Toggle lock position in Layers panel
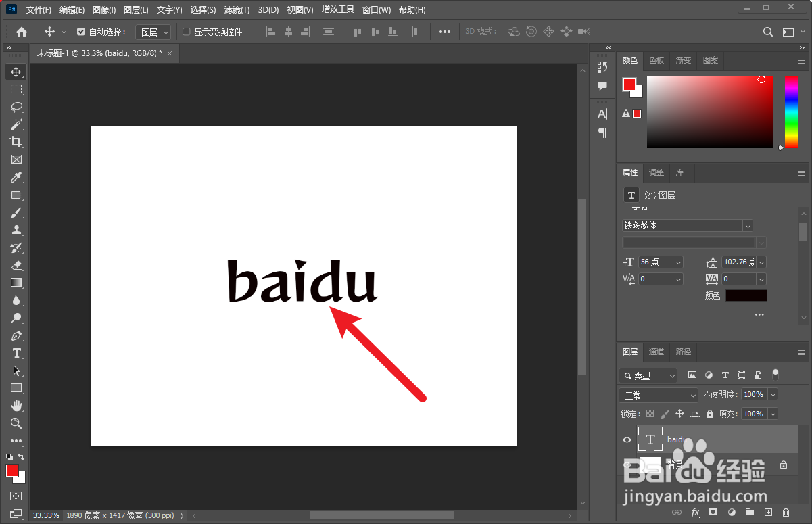This screenshot has height=524, width=812. pos(679,414)
